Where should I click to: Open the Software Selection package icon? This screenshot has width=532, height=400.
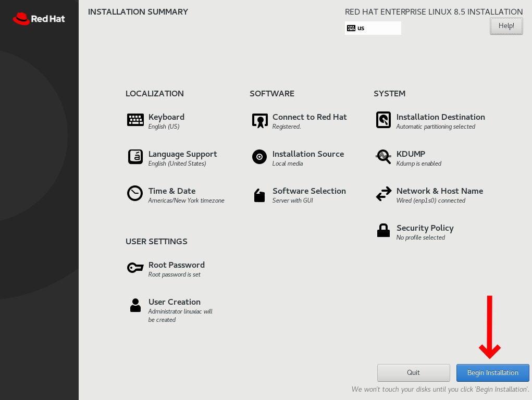(x=259, y=195)
